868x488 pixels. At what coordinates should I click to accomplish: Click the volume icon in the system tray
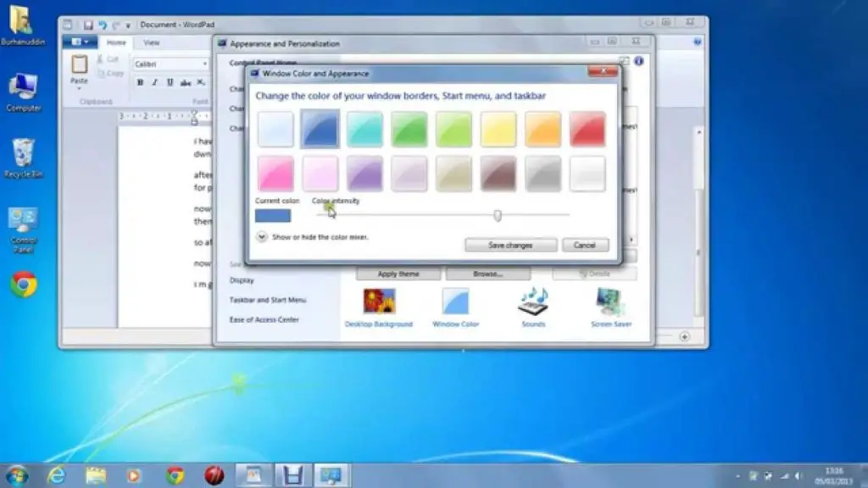point(798,476)
